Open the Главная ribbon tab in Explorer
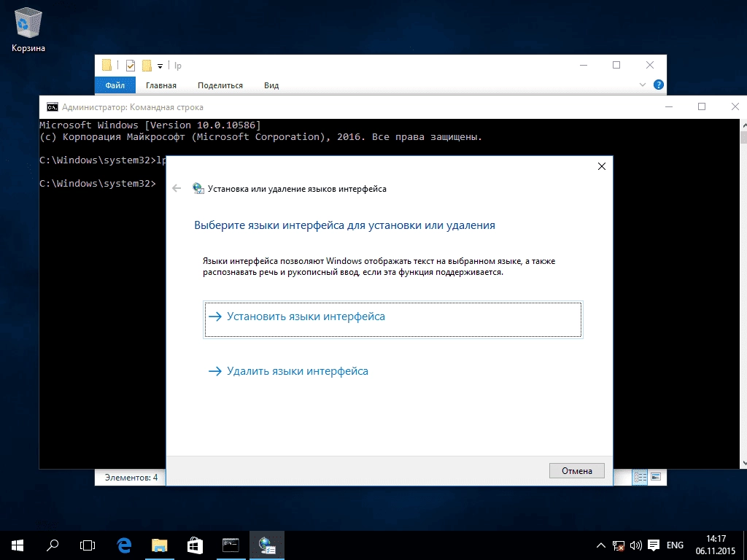 coord(161,85)
